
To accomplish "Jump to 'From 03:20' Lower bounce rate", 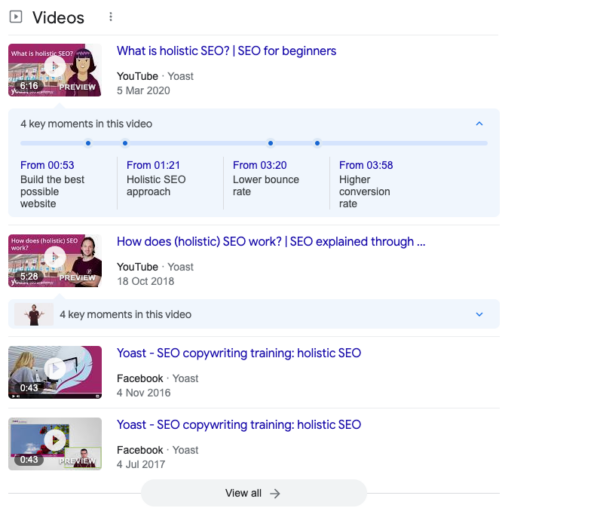I will pyautogui.click(x=259, y=165).
